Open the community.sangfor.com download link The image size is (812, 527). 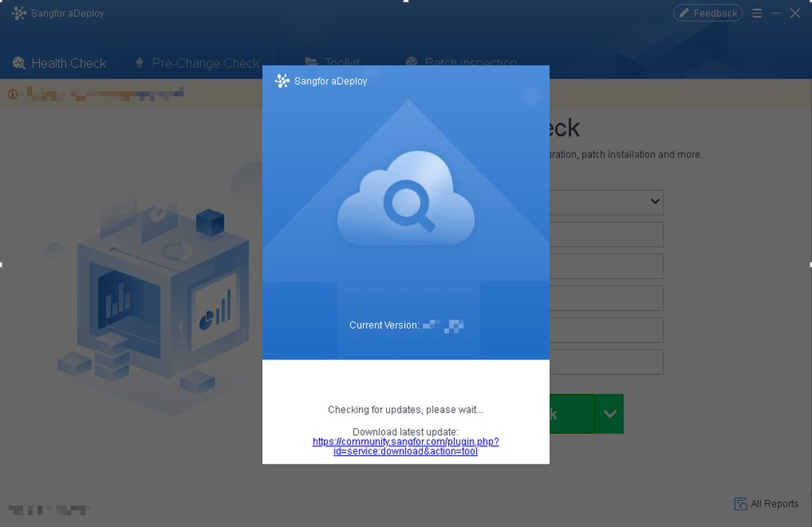(406, 446)
